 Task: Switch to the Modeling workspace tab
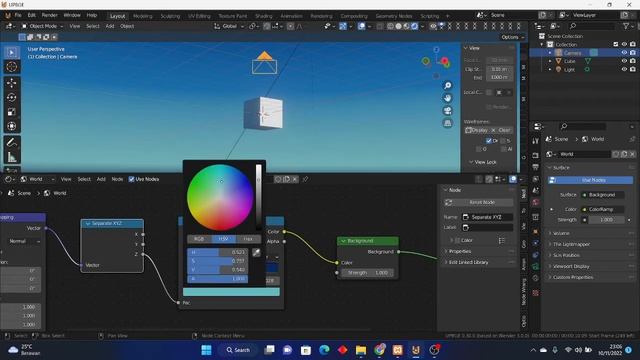tap(143, 16)
